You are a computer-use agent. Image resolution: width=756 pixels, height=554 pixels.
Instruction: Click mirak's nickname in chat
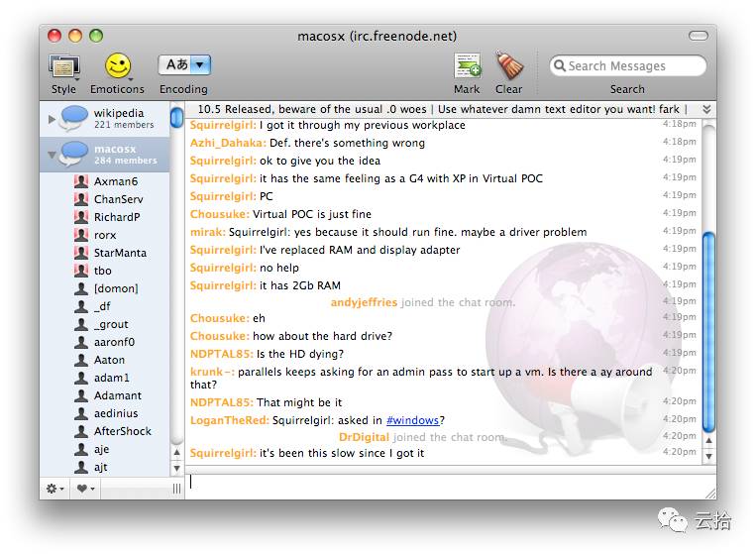coord(207,232)
